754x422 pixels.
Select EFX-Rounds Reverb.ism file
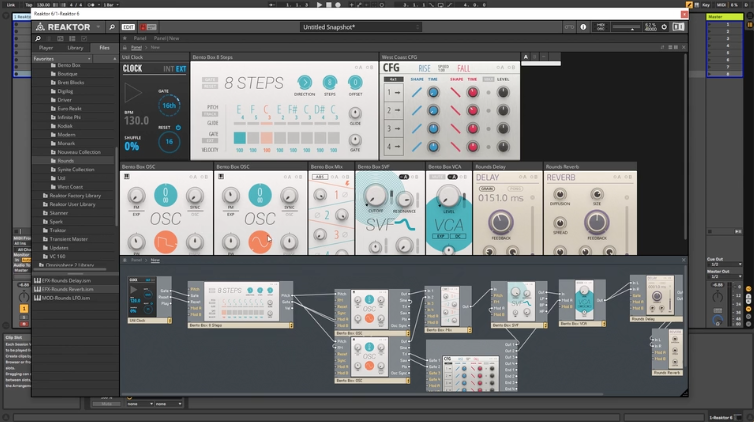pos(67,289)
